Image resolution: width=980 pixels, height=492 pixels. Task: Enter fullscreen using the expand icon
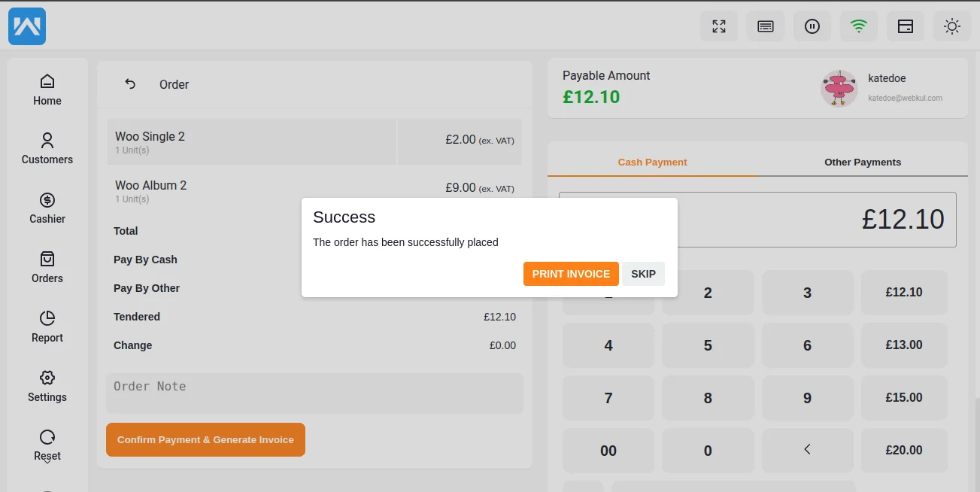tap(718, 26)
